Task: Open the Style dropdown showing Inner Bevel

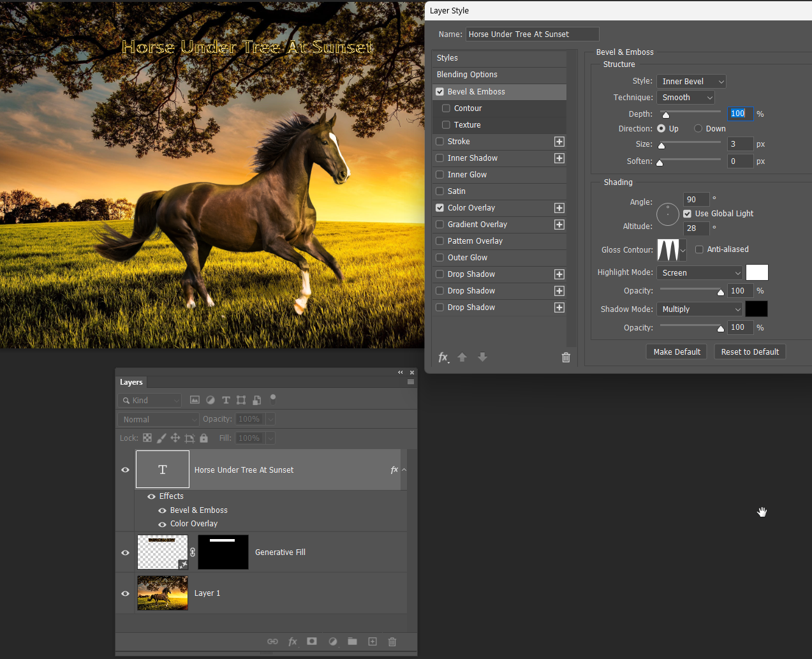Action: click(691, 81)
